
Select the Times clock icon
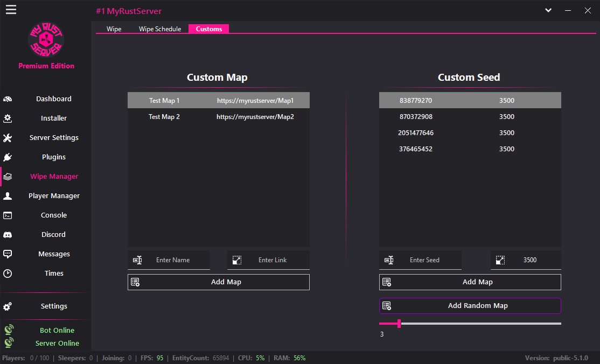point(8,273)
